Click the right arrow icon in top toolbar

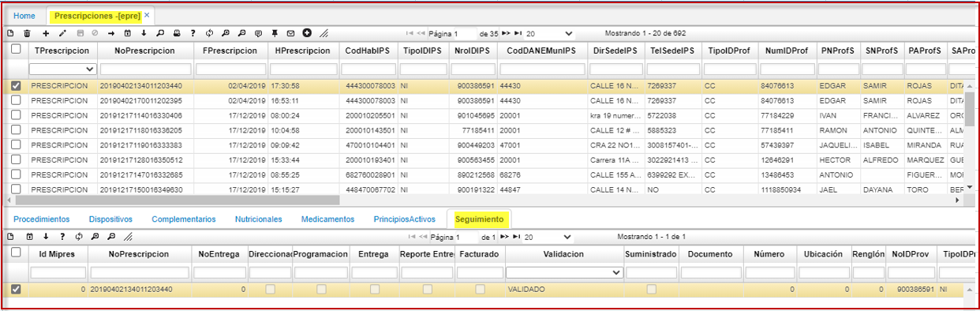point(111,34)
